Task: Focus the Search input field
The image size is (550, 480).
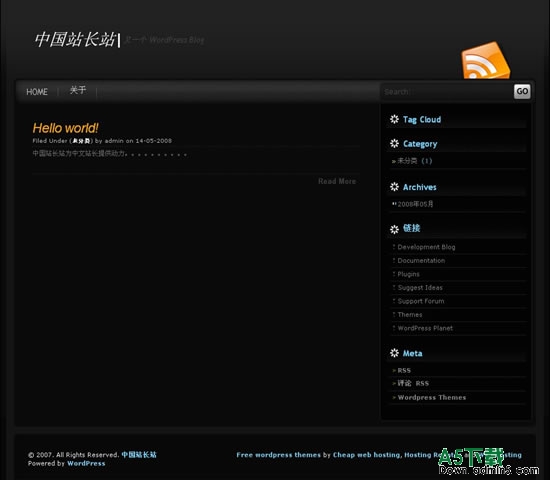Action: pyautogui.click(x=447, y=92)
